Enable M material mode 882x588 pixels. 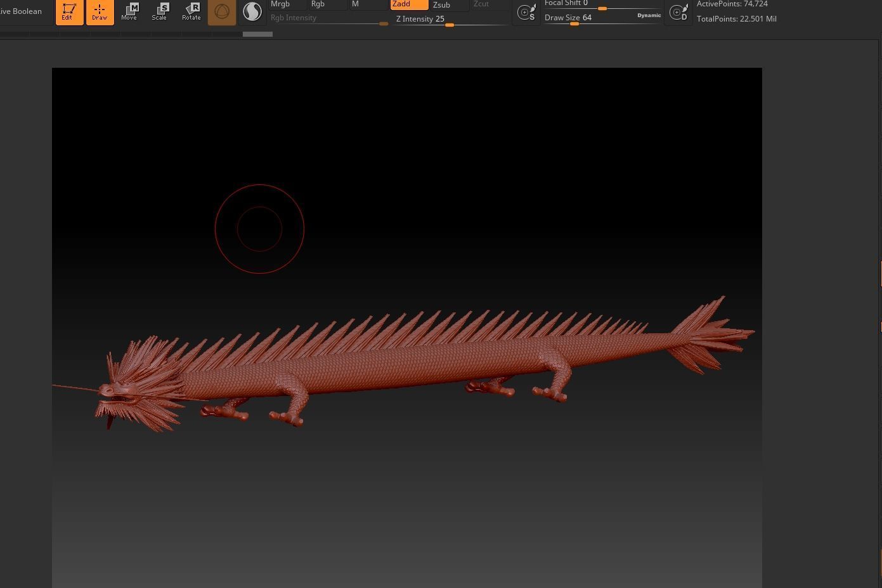pyautogui.click(x=368, y=4)
